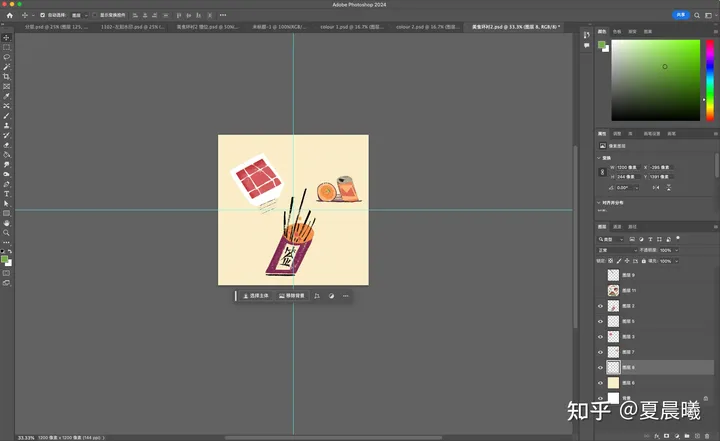Show layer 9 visibility box
Image resolution: width=720 pixels, height=441 pixels.
[600, 275]
